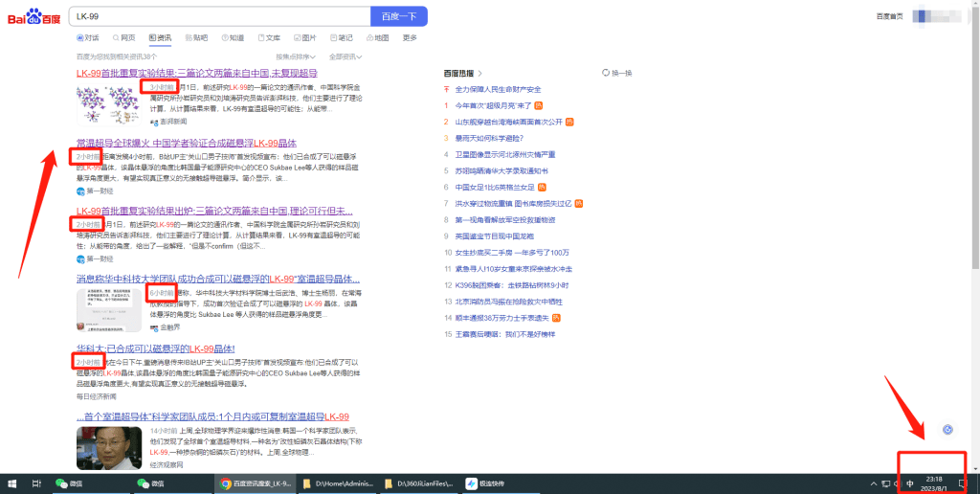
Task: Expand the 按焦点排序 sort dropdown
Action: click(x=296, y=56)
